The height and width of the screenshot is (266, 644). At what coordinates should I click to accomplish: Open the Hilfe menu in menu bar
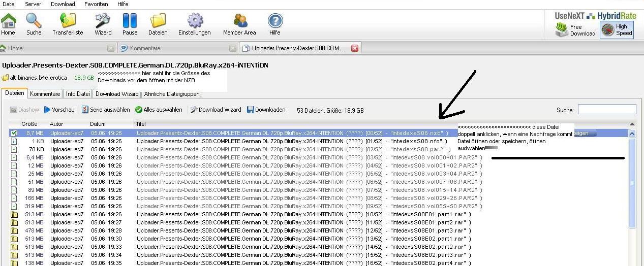tap(123, 4)
